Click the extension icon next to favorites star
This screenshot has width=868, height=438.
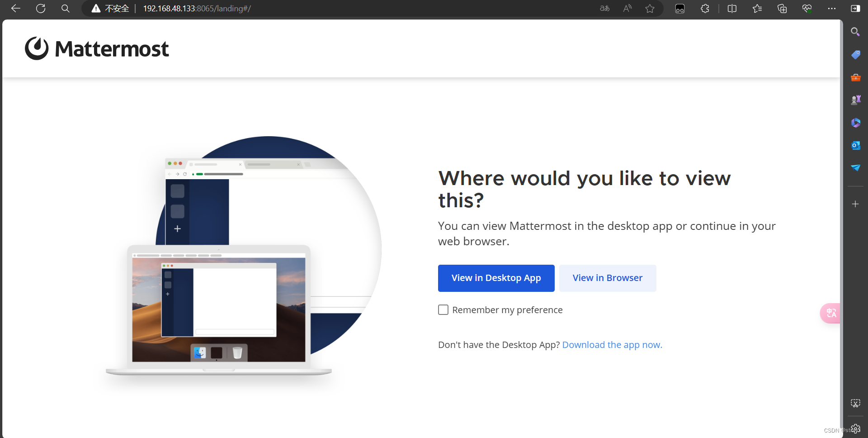tap(680, 9)
